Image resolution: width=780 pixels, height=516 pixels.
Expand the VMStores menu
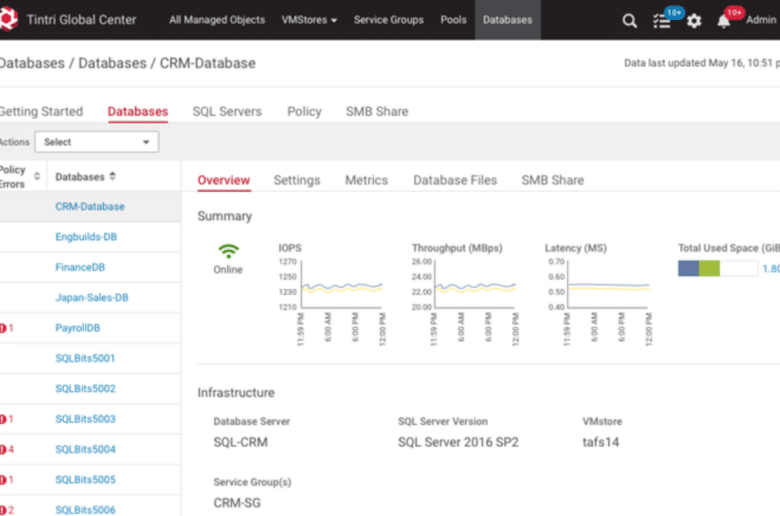click(309, 20)
